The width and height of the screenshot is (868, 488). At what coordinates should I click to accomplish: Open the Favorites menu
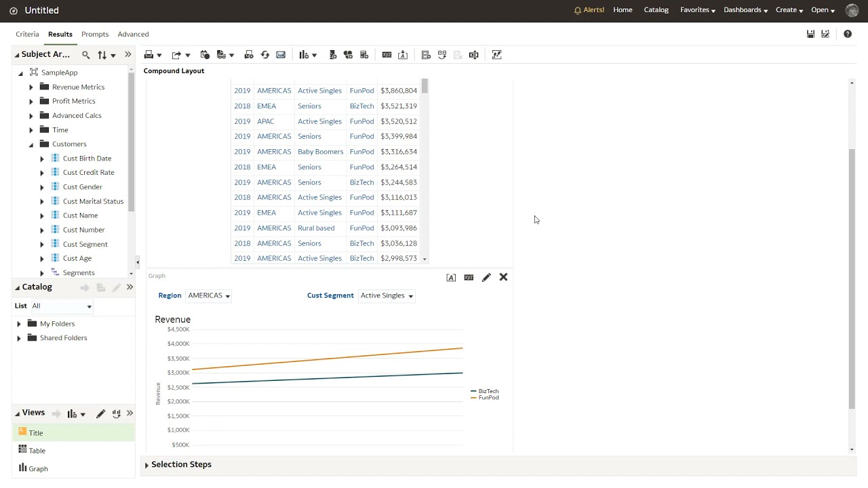pos(698,10)
